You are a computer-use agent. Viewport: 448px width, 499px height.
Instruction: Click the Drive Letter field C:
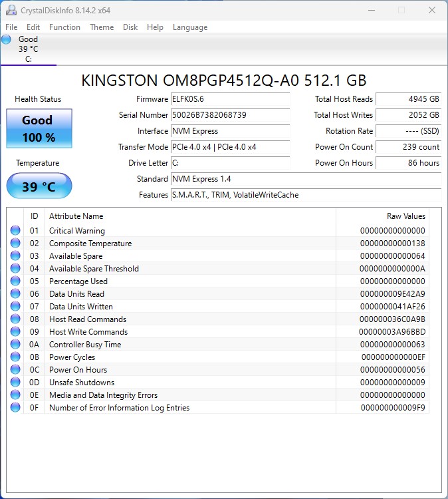pos(230,162)
